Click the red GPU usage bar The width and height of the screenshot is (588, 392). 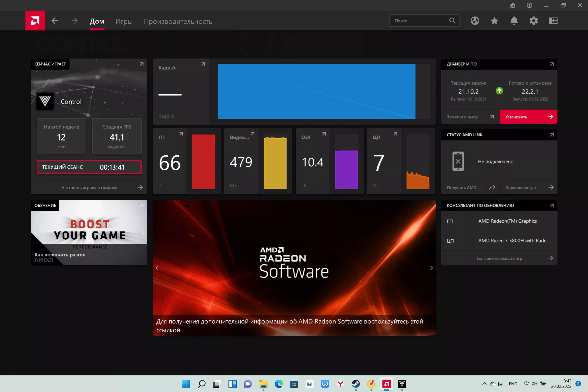[x=203, y=161]
